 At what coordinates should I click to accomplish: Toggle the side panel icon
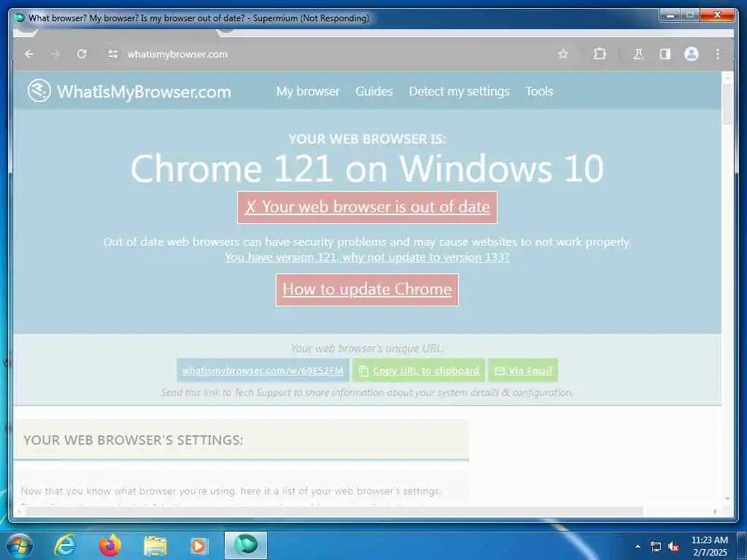pos(665,54)
